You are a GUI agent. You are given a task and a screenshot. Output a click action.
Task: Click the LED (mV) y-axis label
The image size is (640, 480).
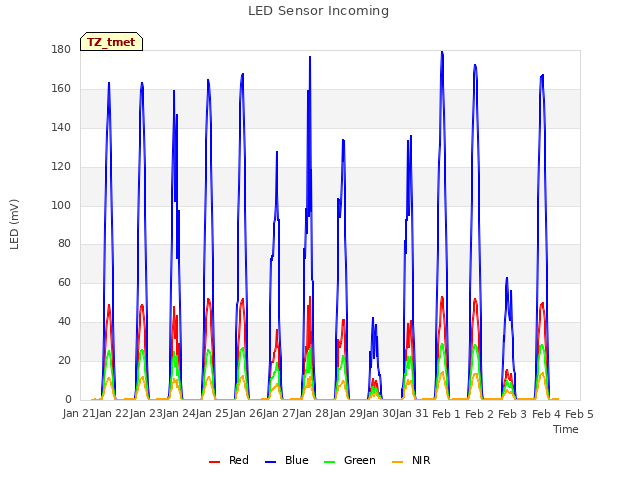(14, 224)
